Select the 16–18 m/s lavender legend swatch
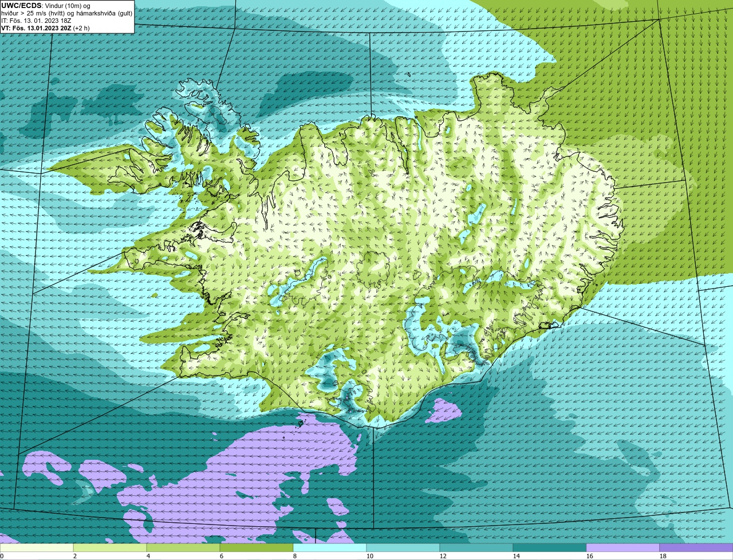 pos(623,548)
